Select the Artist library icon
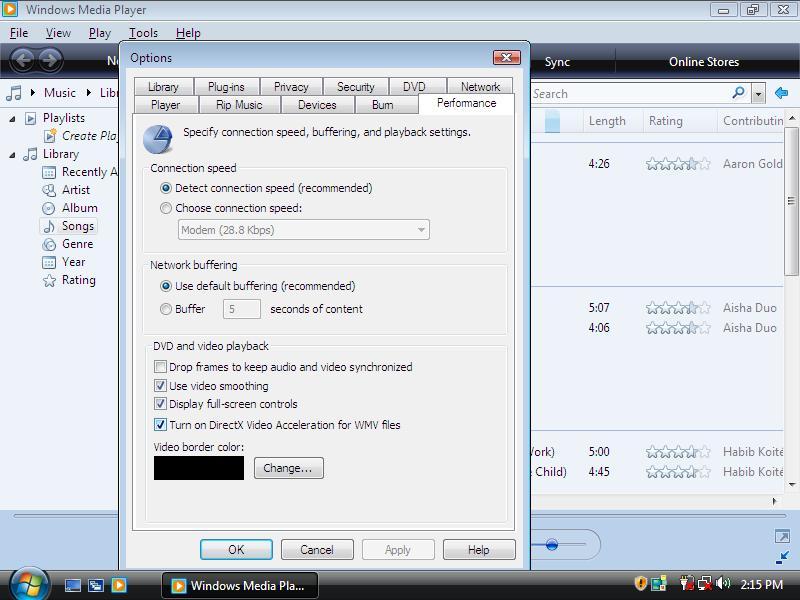 point(49,190)
